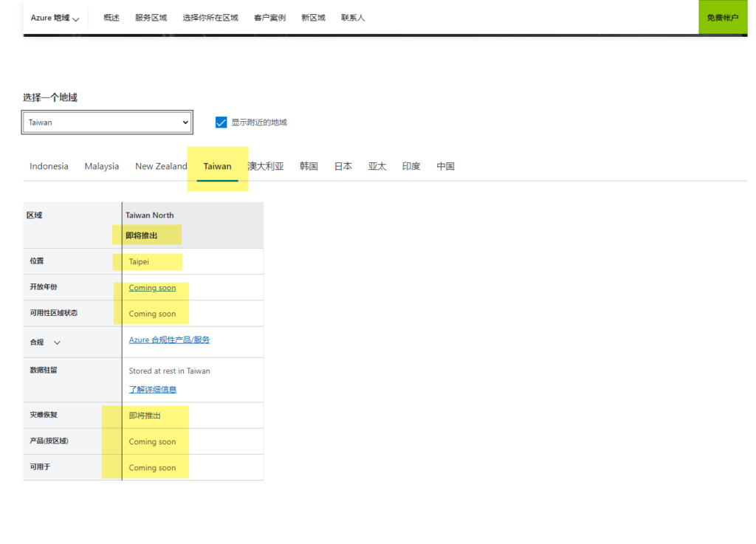The image size is (756, 544).
Task: Switch to the Malaysia tab
Action: tap(102, 166)
